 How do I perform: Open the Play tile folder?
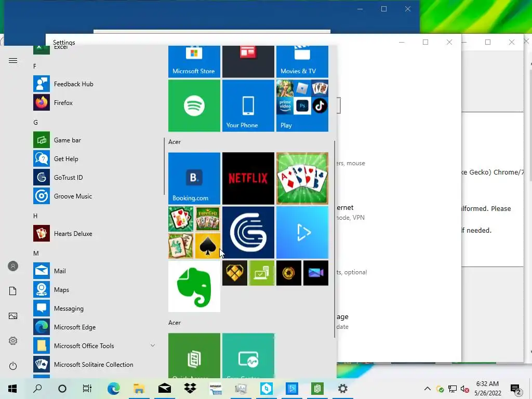point(302,105)
